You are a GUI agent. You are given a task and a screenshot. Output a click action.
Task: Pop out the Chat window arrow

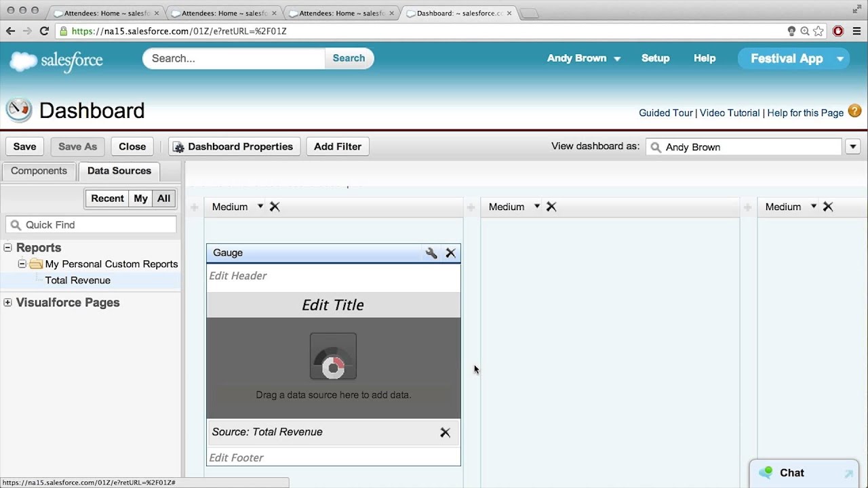[848, 474]
